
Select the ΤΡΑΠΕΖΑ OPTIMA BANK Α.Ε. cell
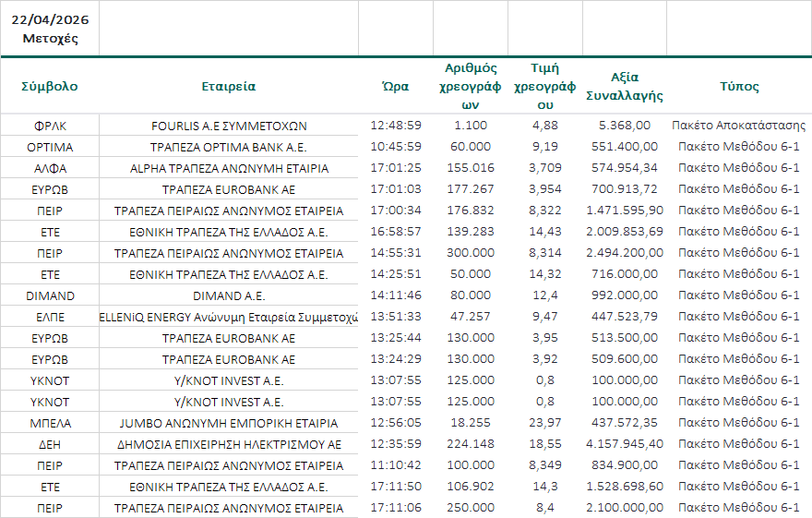[x=229, y=147]
